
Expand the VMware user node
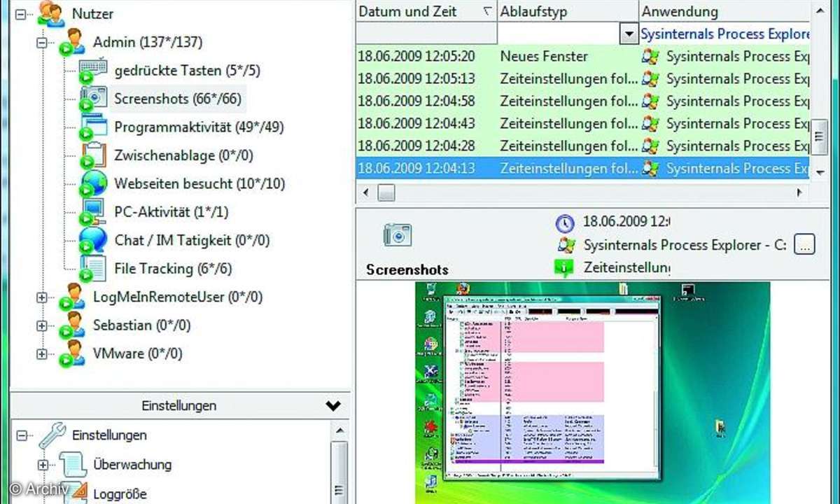coord(41,354)
